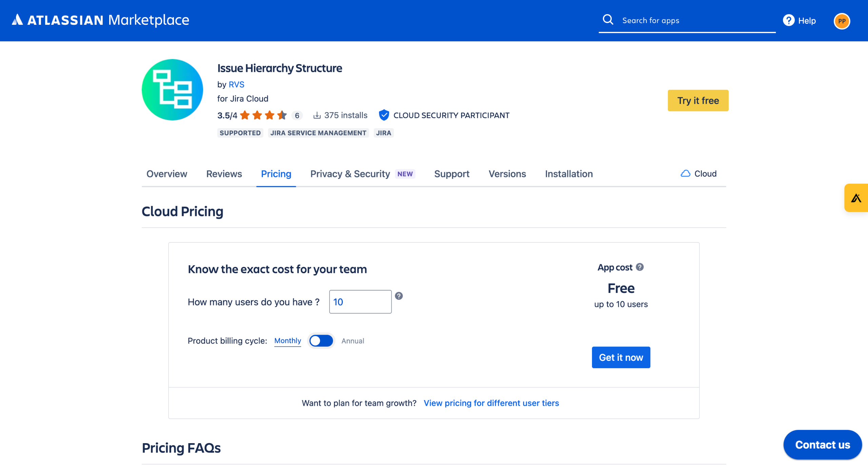This screenshot has height=471, width=868.
Task: Open the yellow Atlassian side widget
Action: click(856, 198)
